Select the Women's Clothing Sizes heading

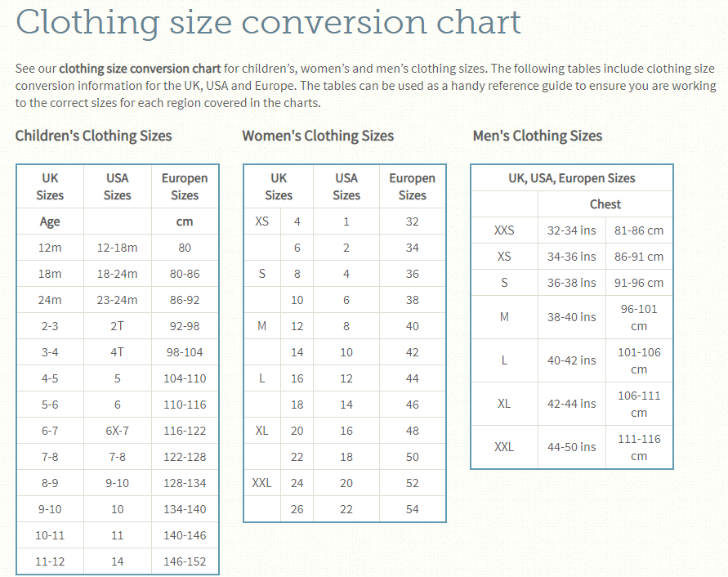tap(318, 136)
